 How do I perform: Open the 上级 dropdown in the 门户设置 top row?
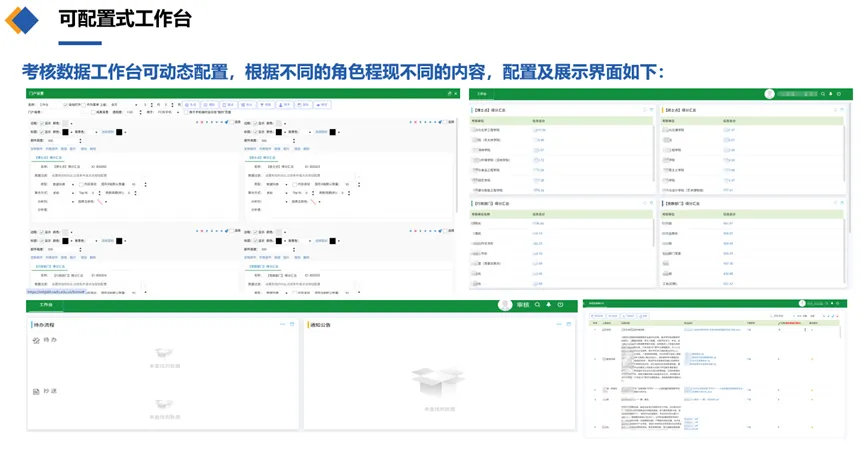[125, 105]
